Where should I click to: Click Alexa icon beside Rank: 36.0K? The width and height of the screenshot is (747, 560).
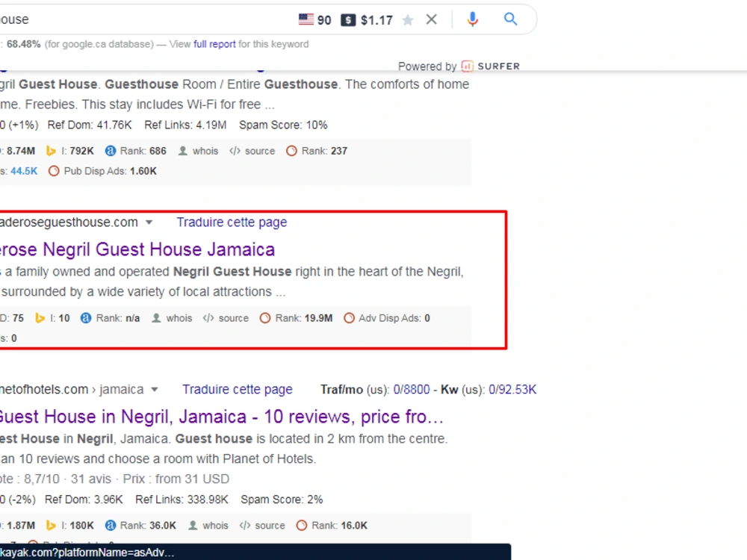110,526
